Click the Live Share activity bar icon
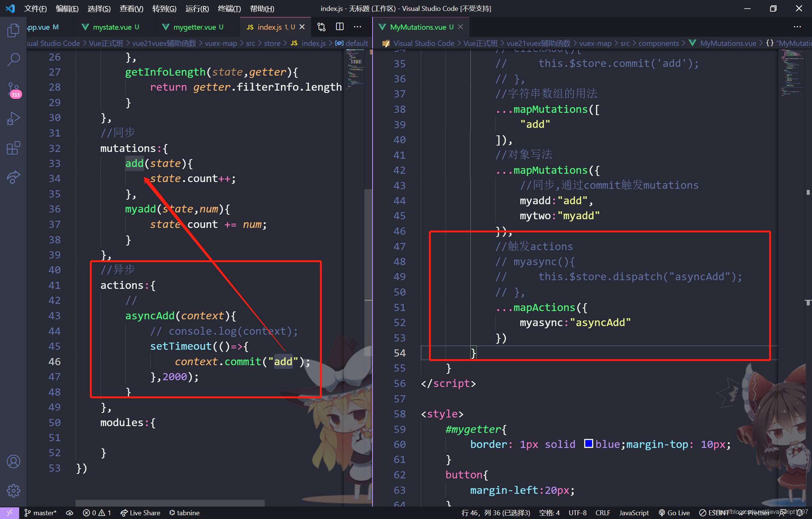812x519 pixels. (x=13, y=177)
